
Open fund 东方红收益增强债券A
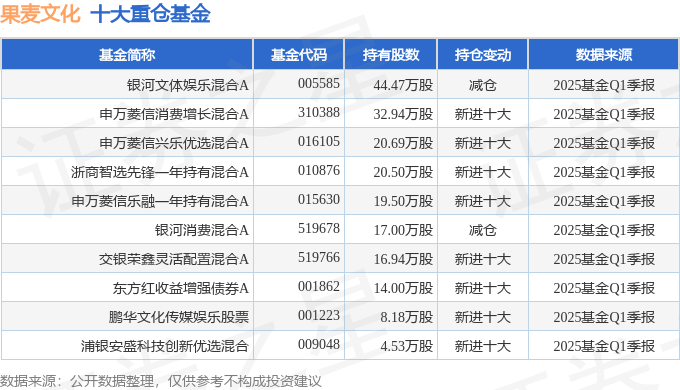click(181, 288)
